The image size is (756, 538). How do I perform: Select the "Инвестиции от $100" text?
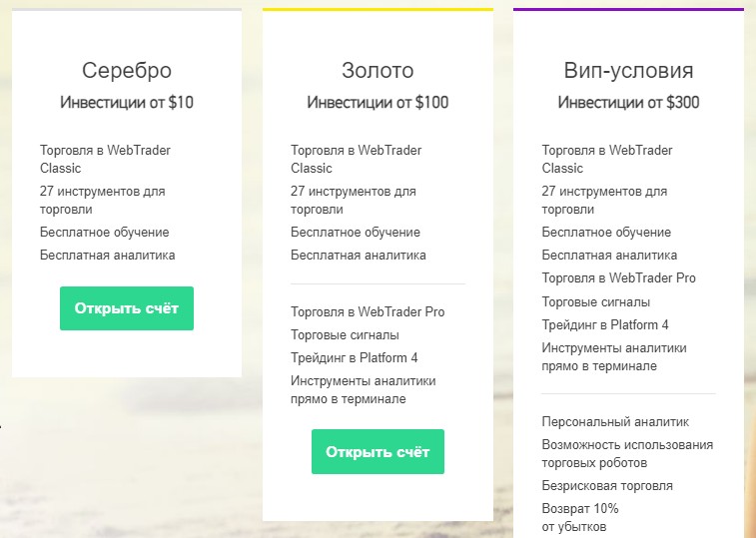(378, 102)
